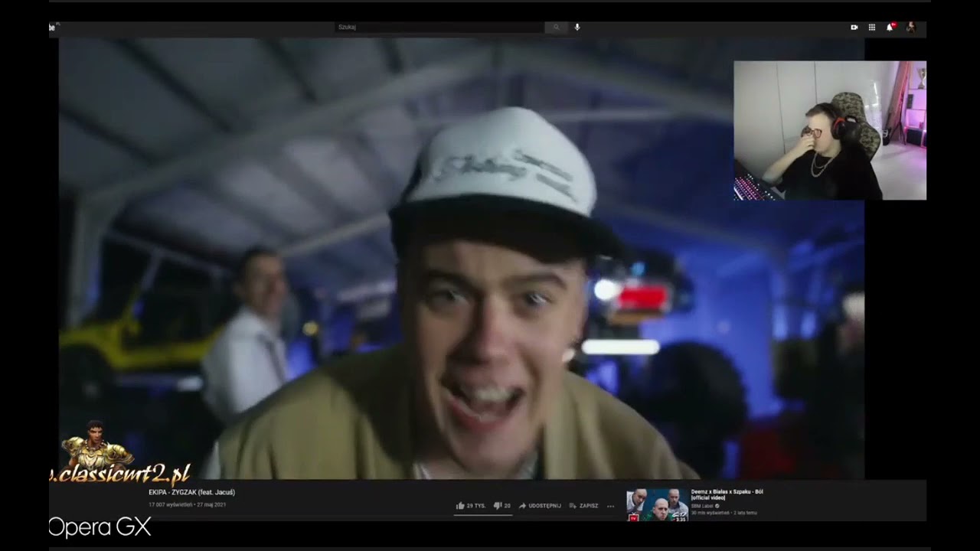This screenshot has height=551, width=980.
Task: Activate voice search microphone icon
Action: [x=577, y=27]
